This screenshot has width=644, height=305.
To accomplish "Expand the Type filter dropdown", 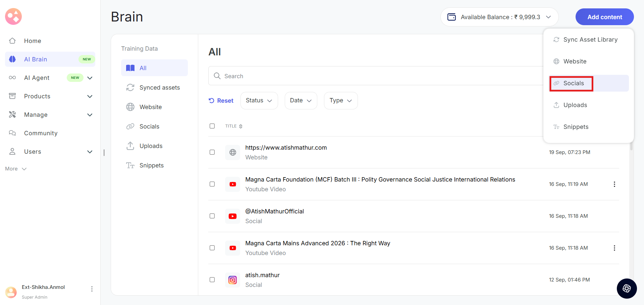I will tap(340, 101).
